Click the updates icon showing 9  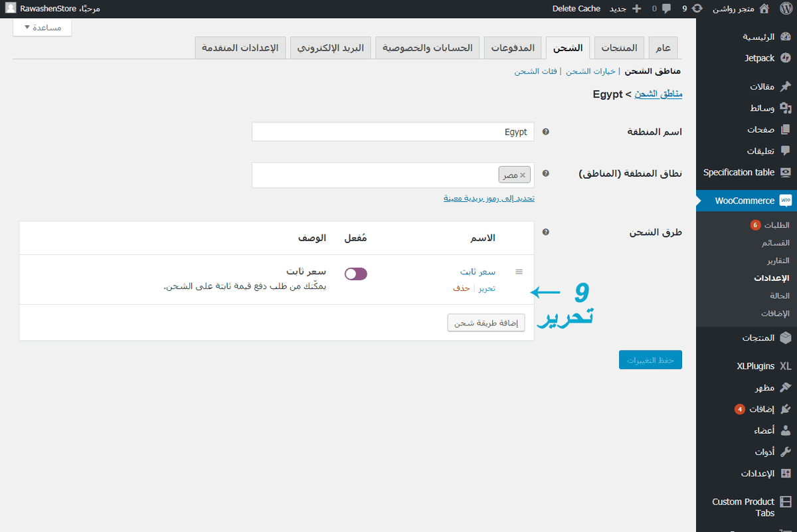(x=697, y=9)
